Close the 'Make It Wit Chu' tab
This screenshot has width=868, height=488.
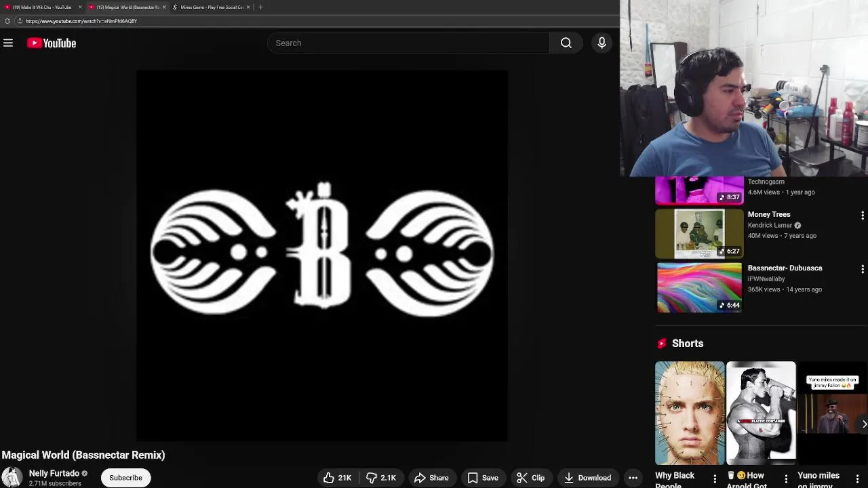[80, 7]
